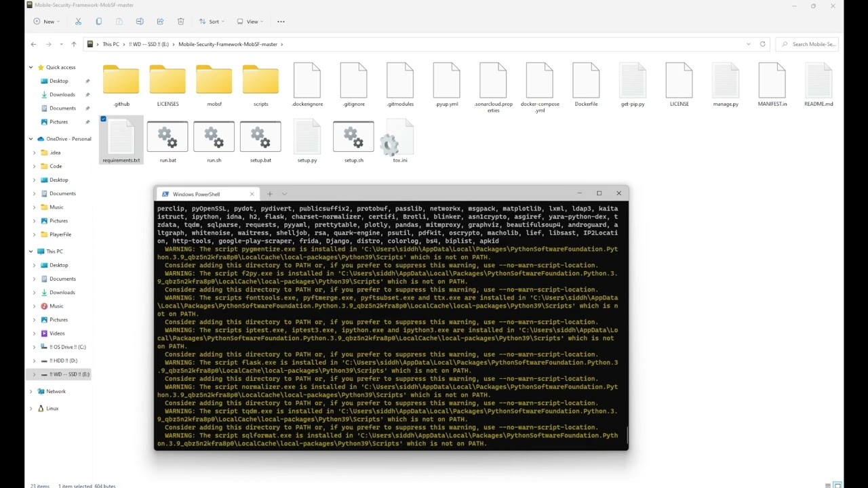
Task: Switch to details view button
Action: pyautogui.click(x=828, y=485)
